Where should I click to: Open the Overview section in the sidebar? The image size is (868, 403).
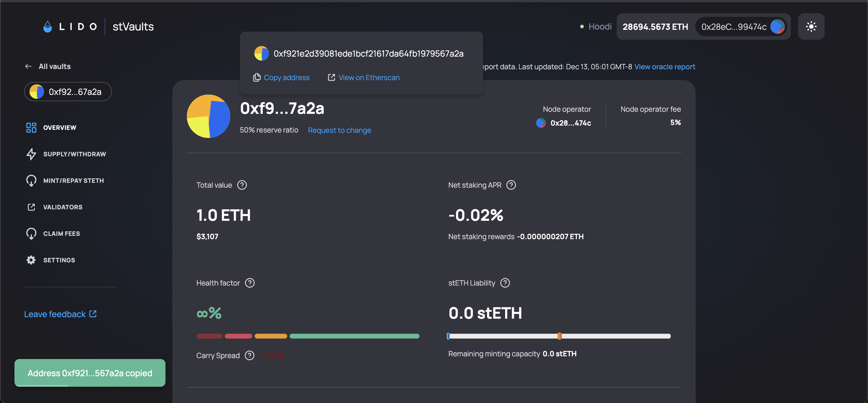click(x=60, y=128)
